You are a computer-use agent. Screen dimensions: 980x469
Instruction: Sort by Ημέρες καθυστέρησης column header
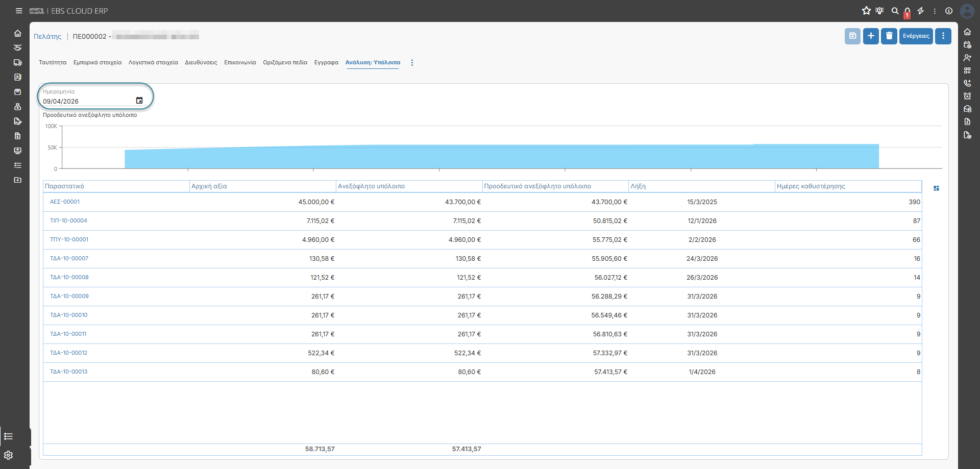click(848, 186)
